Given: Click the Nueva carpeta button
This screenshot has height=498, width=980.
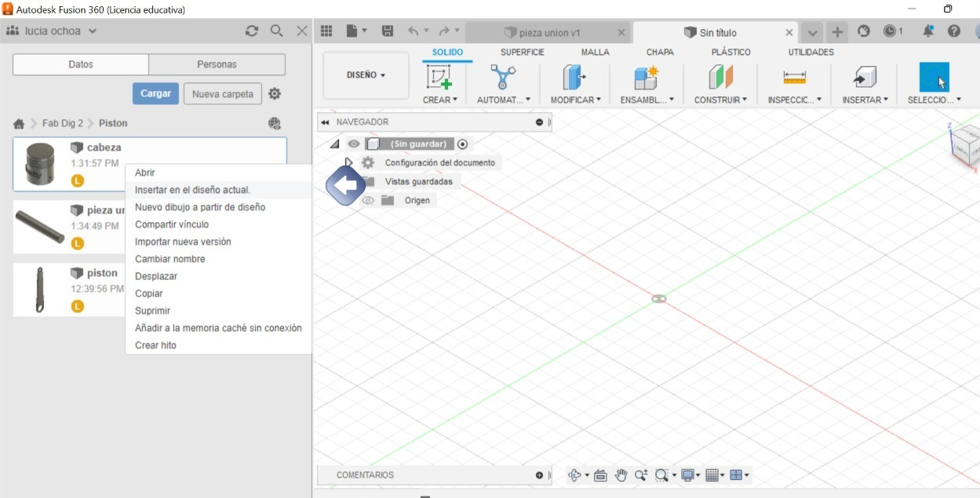Looking at the screenshot, I should coord(223,94).
